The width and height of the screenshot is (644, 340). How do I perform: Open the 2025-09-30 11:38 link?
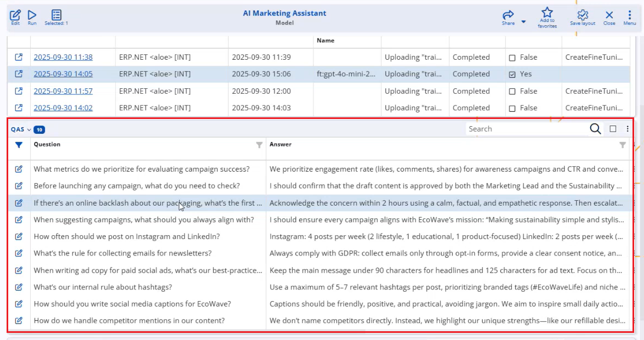[63, 58]
